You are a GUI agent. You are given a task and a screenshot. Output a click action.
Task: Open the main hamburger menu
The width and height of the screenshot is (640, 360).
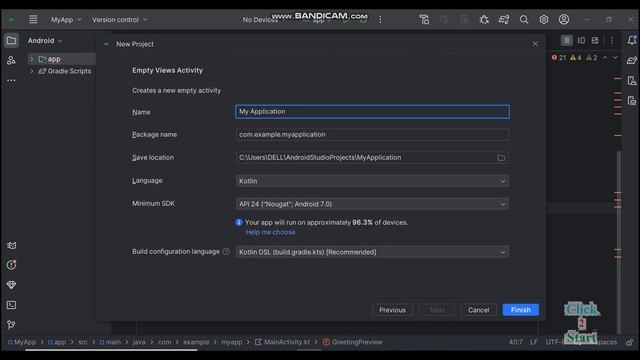coord(33,19)
